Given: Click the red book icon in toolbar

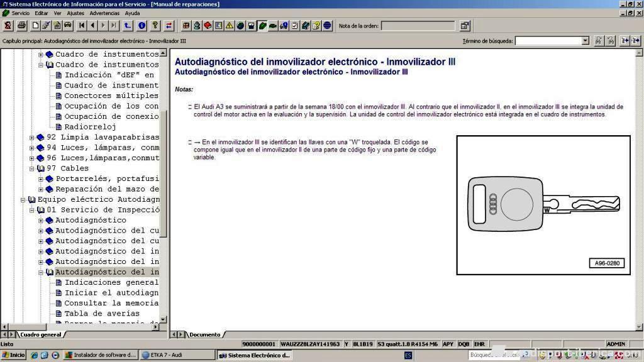Looking at the screenshot, I should tap(208, 26).
